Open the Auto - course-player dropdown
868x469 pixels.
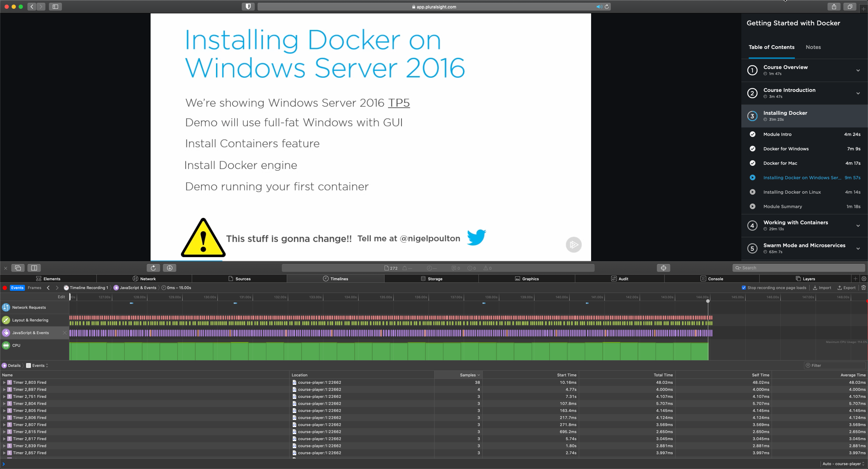[843, 464]
